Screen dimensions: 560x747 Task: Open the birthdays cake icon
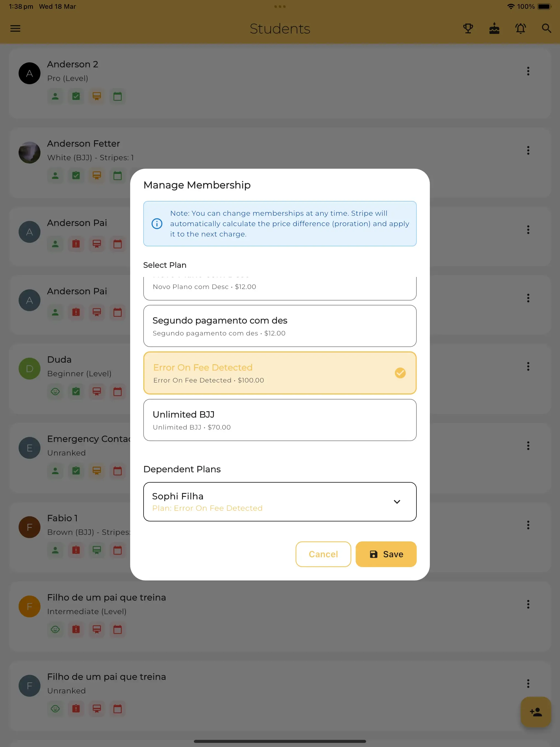pos(494,29)
